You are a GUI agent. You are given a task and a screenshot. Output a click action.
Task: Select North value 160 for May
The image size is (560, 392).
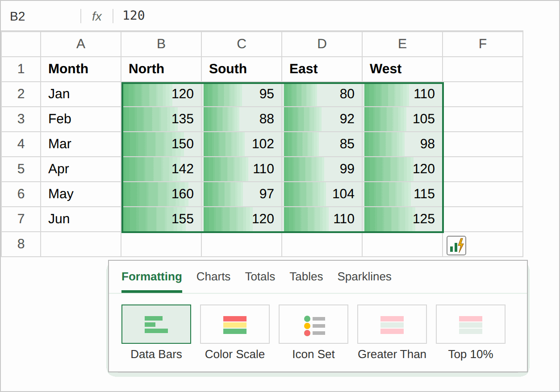tap(161, 194)
